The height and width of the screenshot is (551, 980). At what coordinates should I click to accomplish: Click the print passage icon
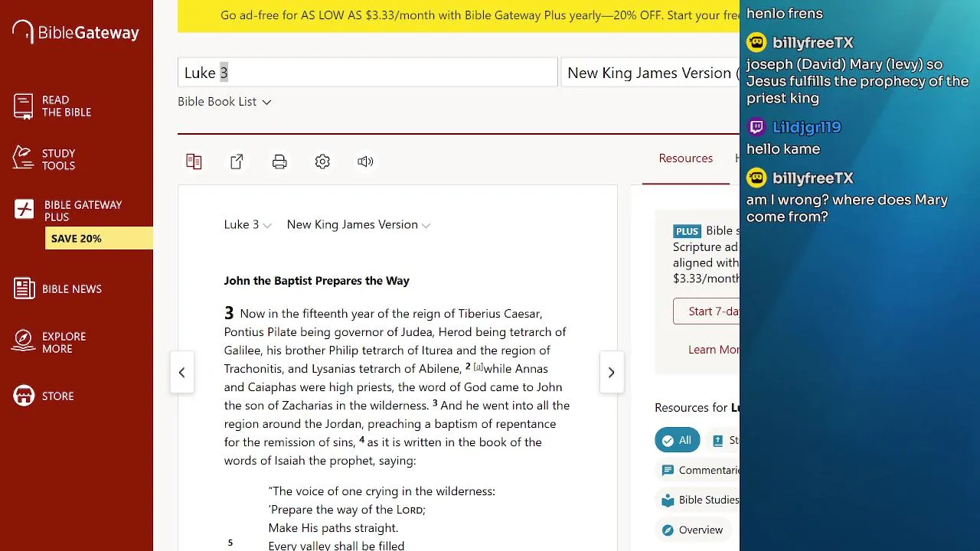pyautogui.click(x=279, y=161)
